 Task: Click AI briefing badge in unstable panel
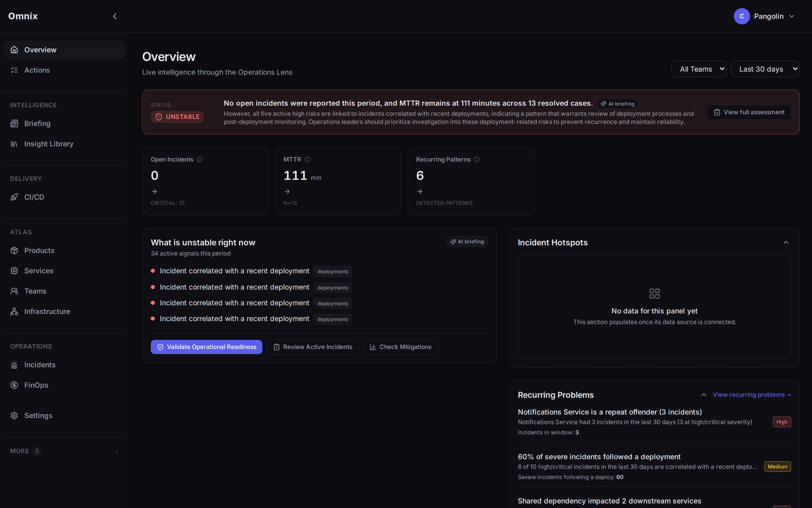coord(467,242)
